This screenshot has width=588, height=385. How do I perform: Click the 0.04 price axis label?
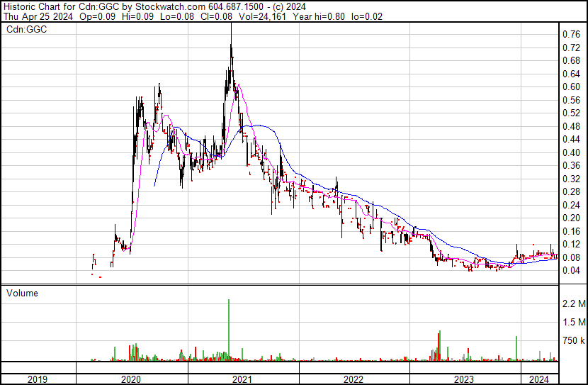tap(571, 271)
